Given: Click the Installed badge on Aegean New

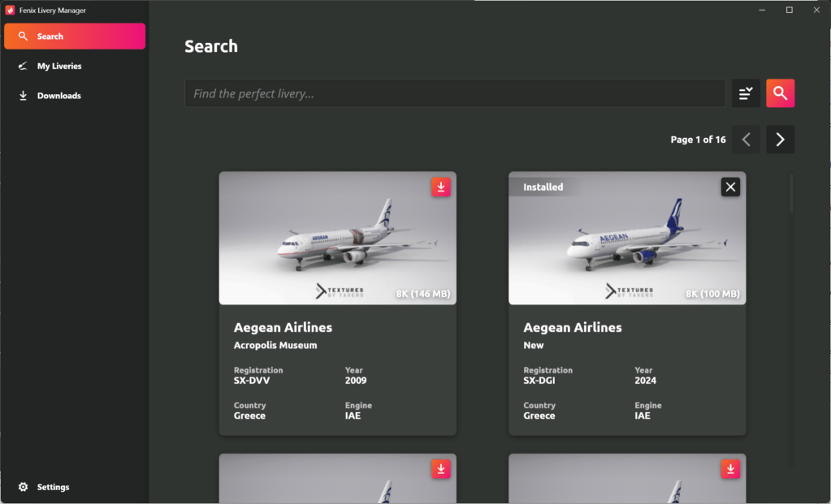Looking at the screenshot, I should pos(543,187).
